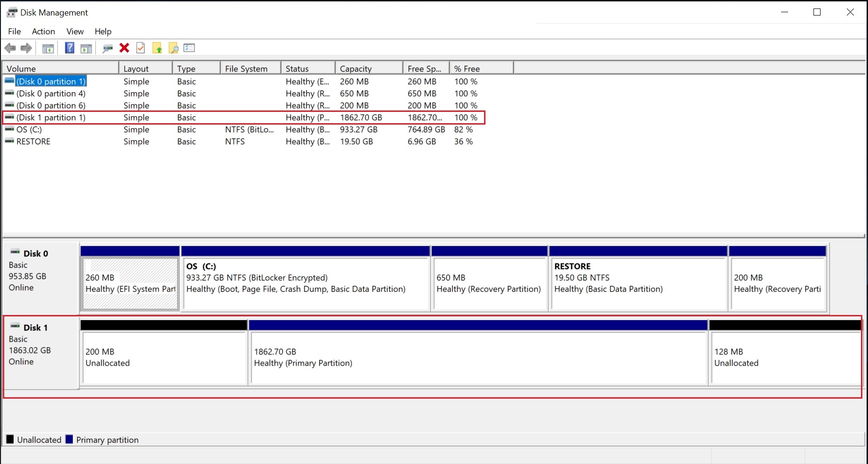Toggle the Show/Hide Action Pane icon
Image resolution: width=868 pixels, height=464 pixels.
point(86,47)
